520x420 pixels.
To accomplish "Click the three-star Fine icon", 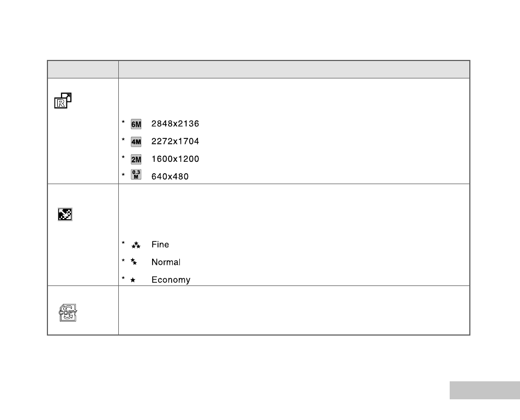I will click(x=136, y=245).
